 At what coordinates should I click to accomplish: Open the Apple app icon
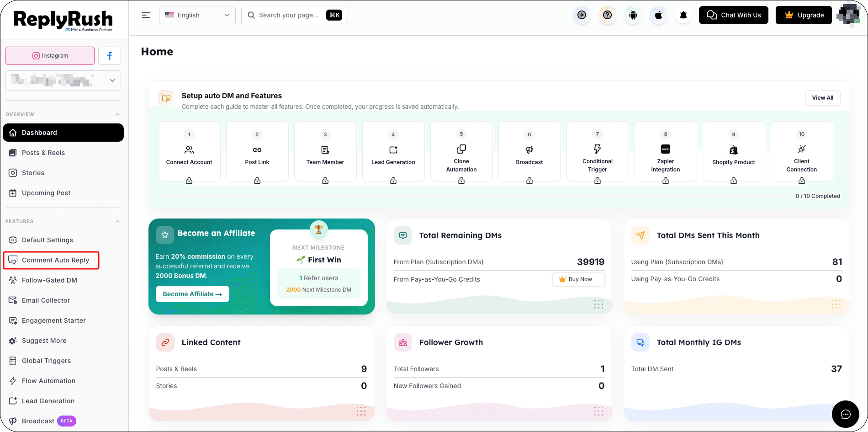(658, 15)
